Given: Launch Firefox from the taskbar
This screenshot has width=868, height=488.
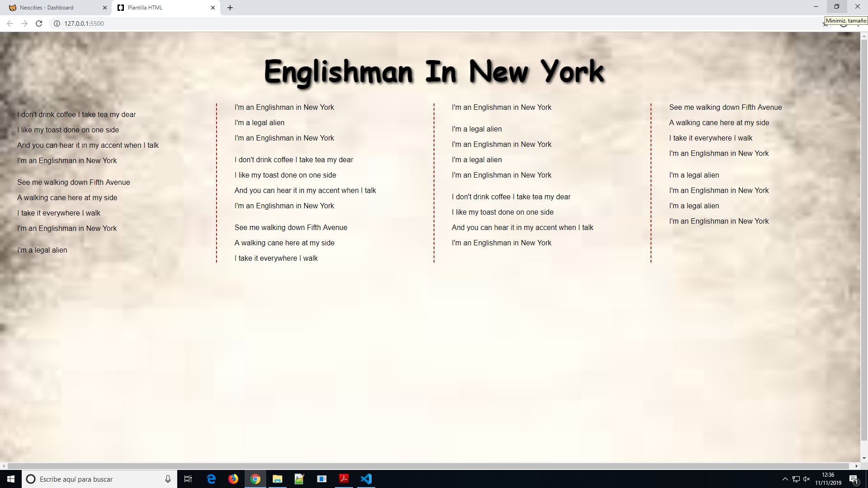Looking at the screenshot, I should tap(233, 479).
